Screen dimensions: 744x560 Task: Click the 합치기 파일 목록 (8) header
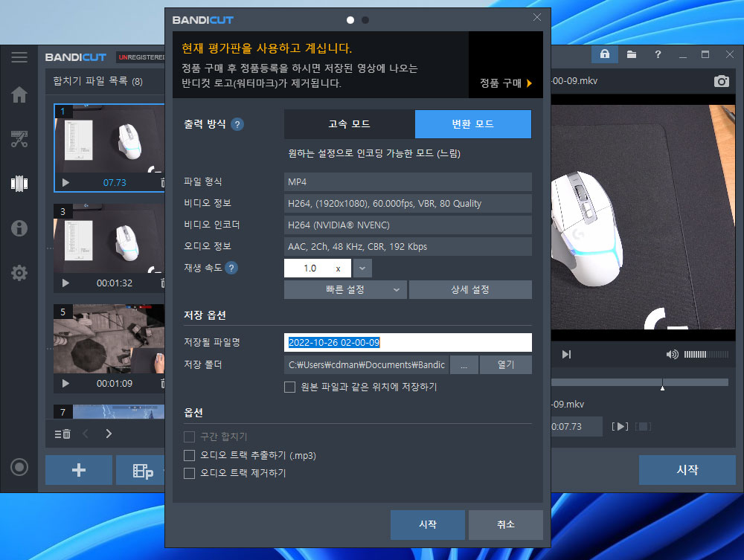(97, 82)
